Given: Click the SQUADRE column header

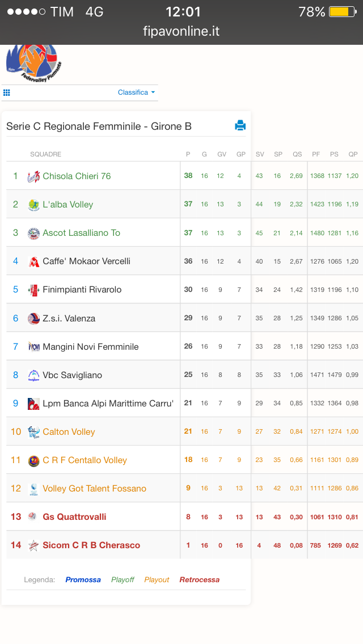Looking at the screenshot, I should [45, 154].
